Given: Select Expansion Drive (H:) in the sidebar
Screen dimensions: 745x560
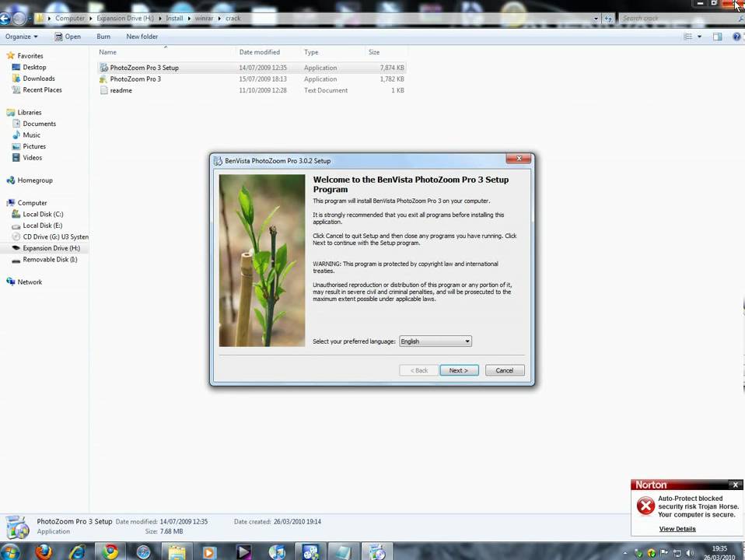Looking at the screenshot, I should coord(51,248).
